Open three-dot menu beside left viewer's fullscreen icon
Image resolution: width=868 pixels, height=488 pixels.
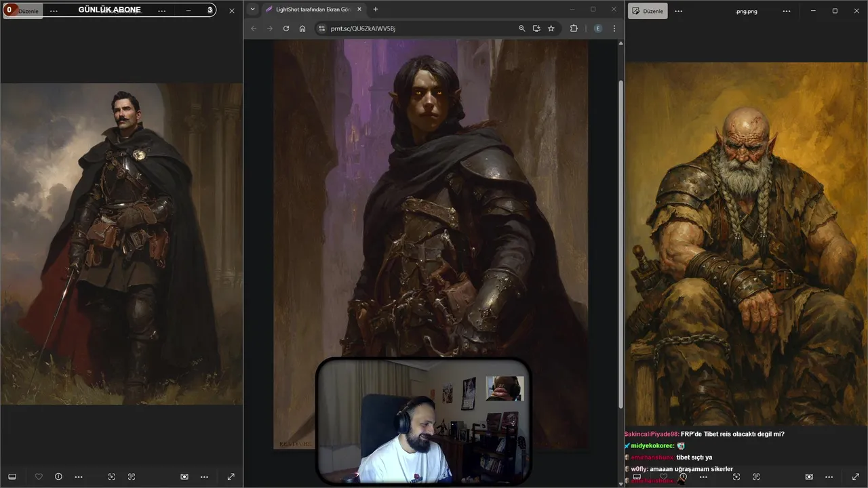[204, 477]
